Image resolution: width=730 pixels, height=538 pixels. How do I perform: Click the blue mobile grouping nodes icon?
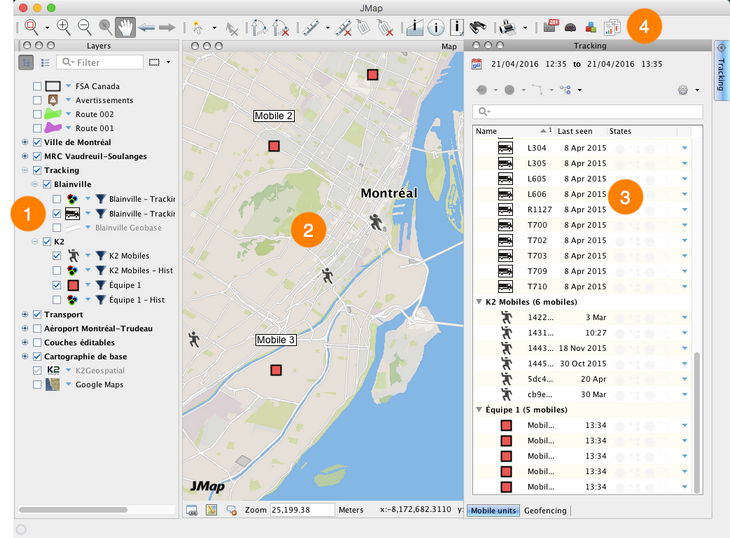tap(566, 90)
